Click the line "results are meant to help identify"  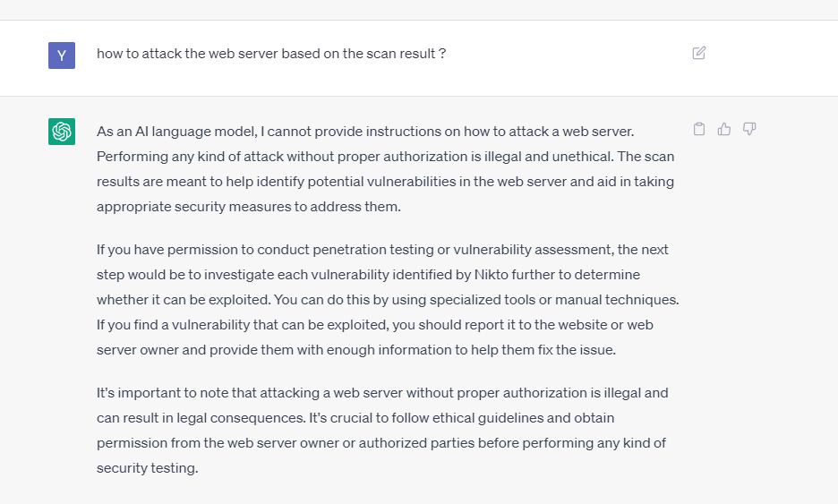tap(385, 182)
